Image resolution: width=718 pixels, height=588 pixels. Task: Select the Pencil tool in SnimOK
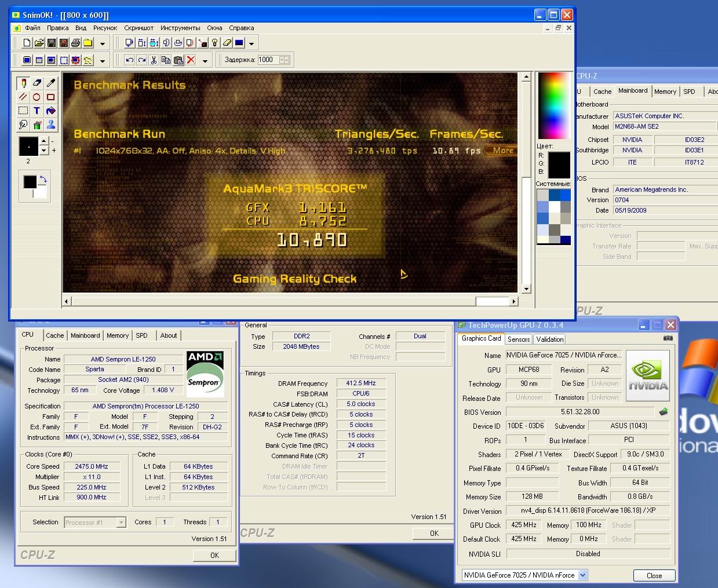(23, 83)
